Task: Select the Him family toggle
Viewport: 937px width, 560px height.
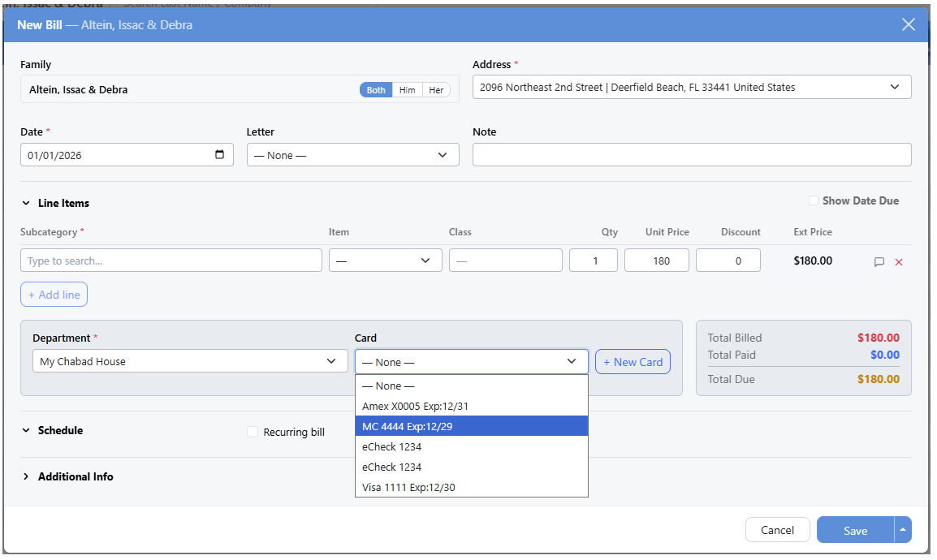Action: 407,89
